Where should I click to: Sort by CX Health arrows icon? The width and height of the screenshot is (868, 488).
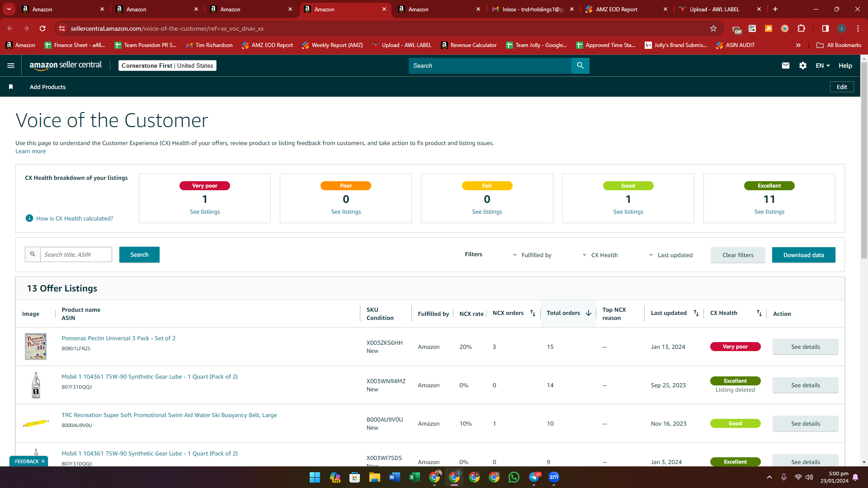pos(759,313)
